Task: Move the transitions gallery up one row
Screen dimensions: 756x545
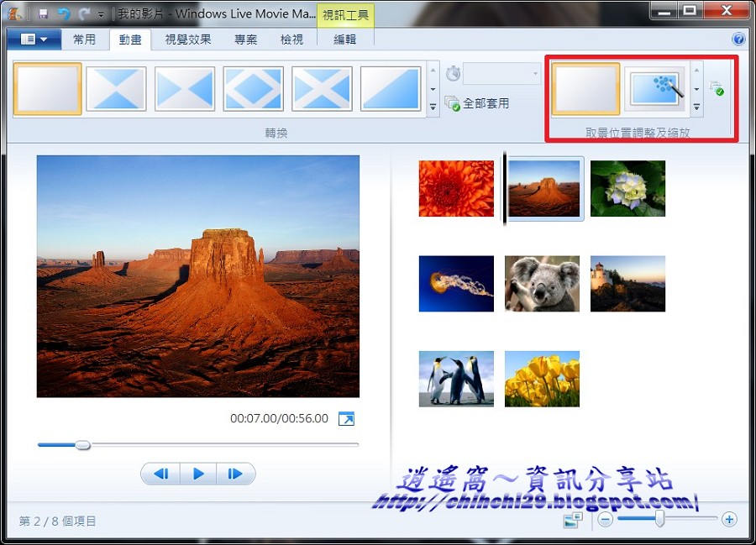Action: point(433,71)
